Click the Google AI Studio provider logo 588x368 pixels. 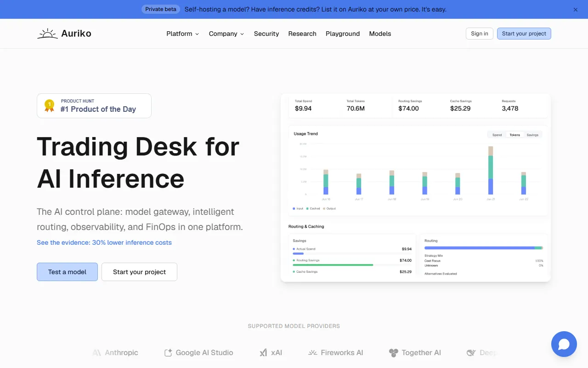coord(199,353)
